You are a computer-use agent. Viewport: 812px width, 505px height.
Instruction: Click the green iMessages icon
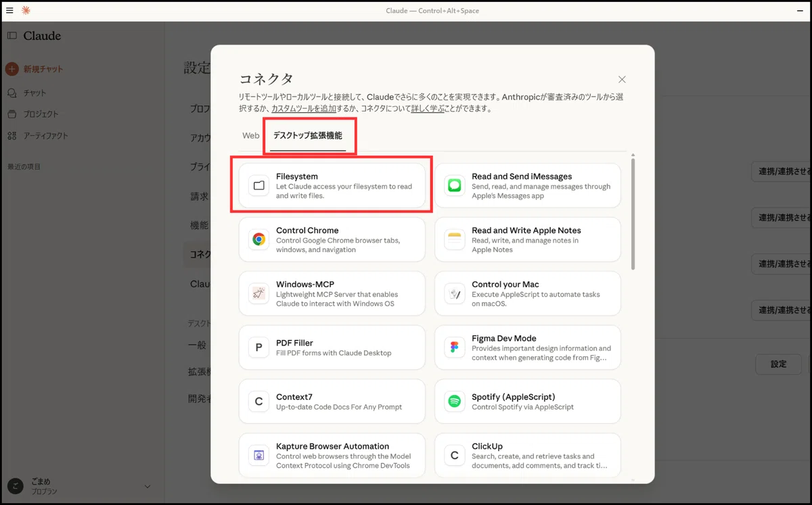(x=455, y=185)
